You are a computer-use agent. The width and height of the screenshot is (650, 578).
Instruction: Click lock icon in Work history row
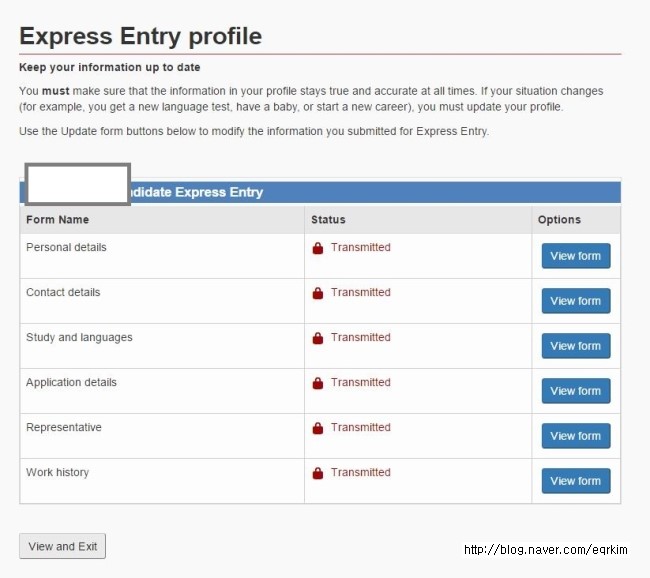318,473
